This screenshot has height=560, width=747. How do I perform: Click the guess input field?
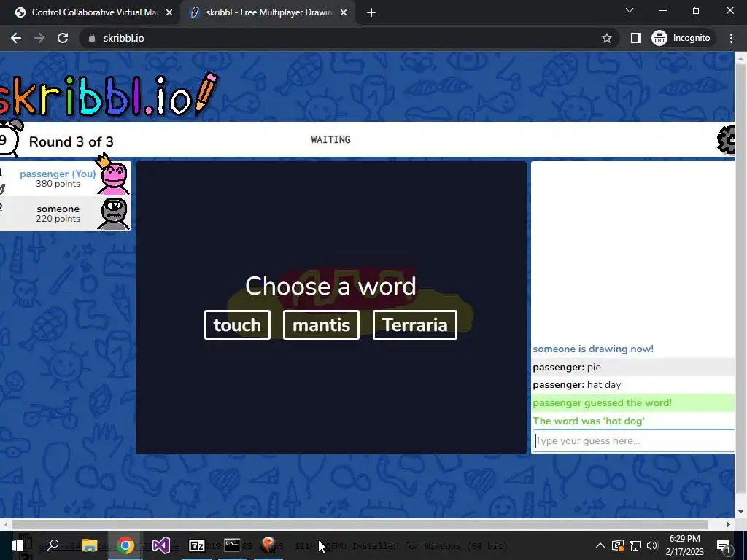pos(633,440)
